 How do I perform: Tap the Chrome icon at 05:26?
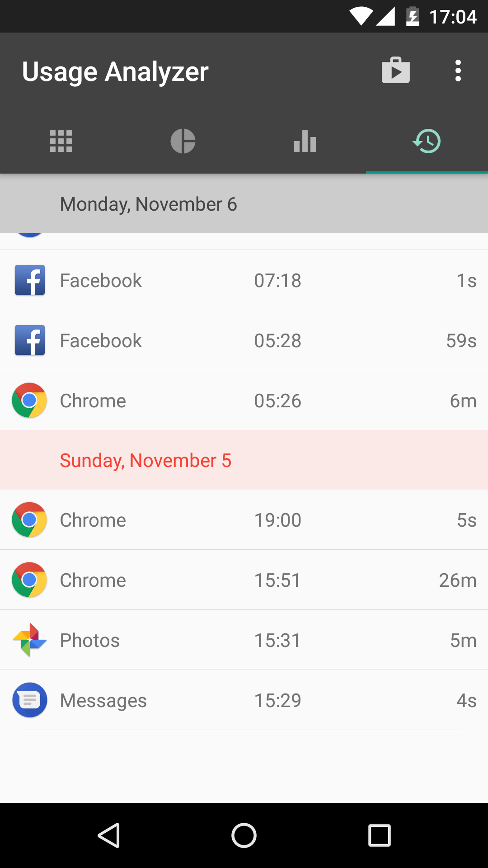point(29,401)
